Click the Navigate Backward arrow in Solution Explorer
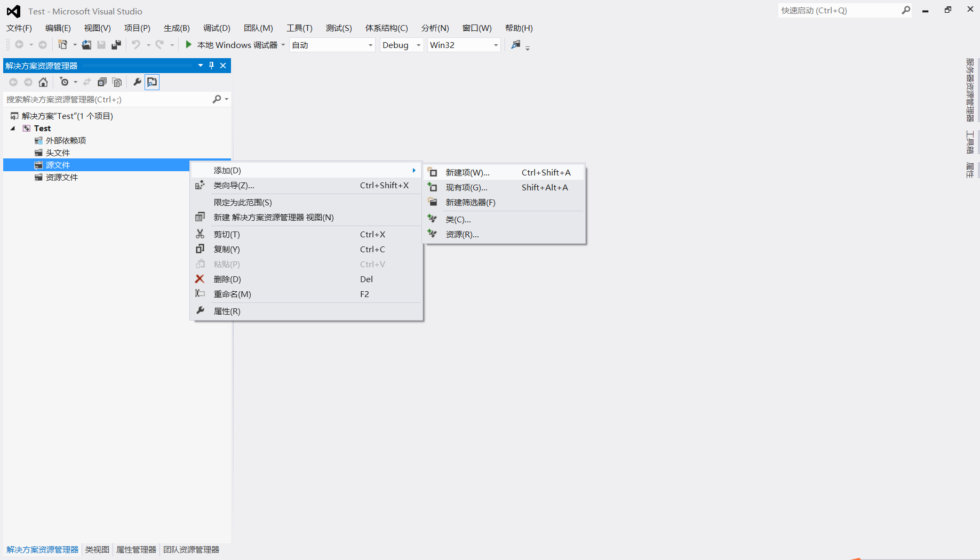 pyautogui.click(x=13, y=82)
